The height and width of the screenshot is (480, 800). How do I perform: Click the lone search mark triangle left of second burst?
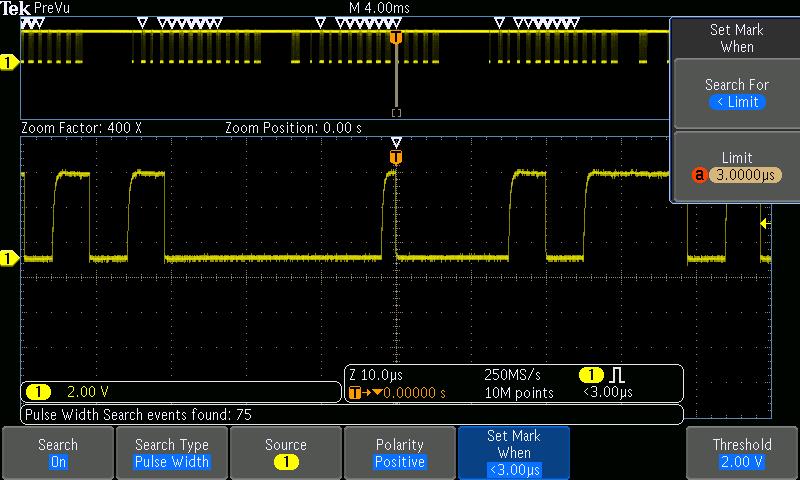143,23
